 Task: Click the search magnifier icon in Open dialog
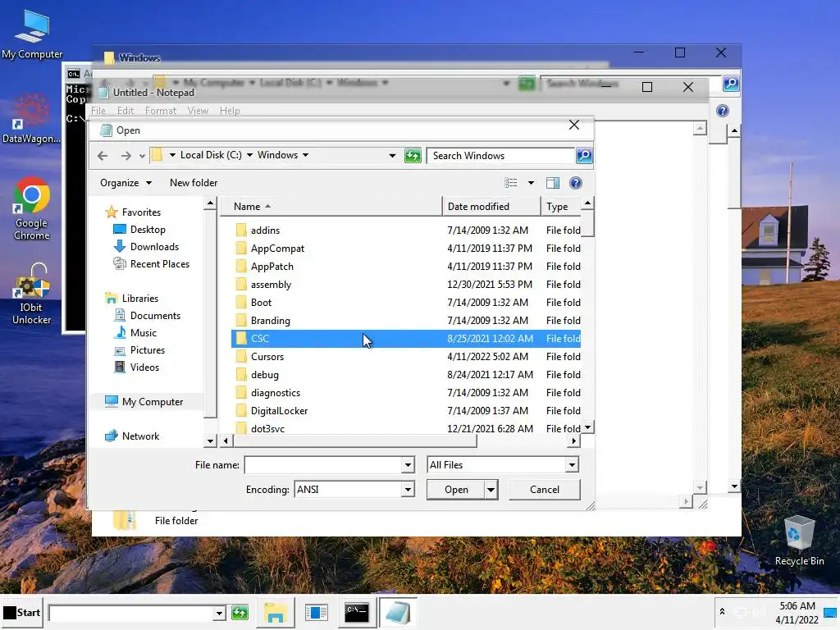584,155
